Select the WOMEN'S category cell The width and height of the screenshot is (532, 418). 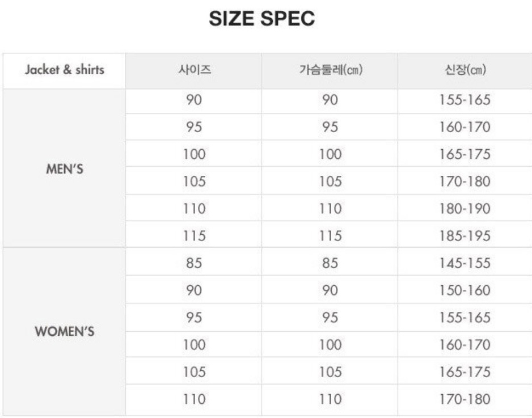[65, 331]
